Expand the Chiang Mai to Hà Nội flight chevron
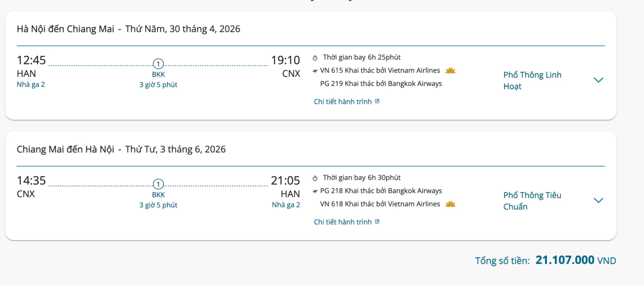The width and height of the screenshot is (644, 286). coord(598,200)
